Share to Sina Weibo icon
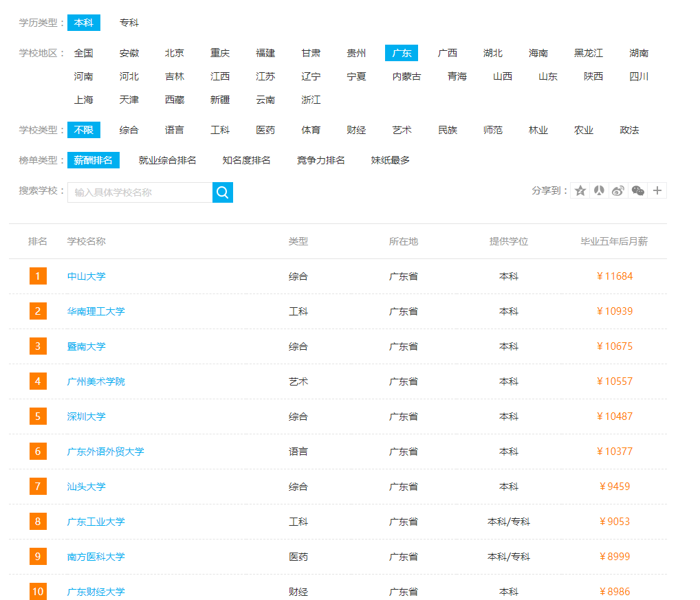The image size is (700, 600). 618,190
